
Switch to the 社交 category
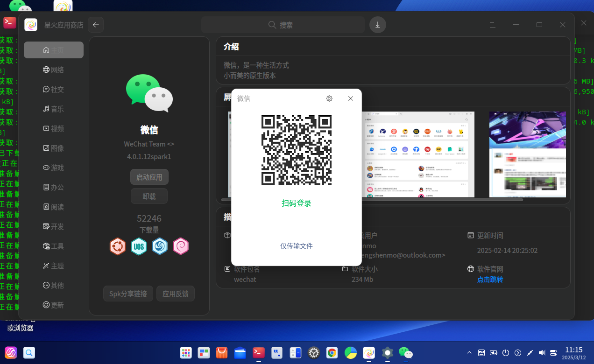54,89
